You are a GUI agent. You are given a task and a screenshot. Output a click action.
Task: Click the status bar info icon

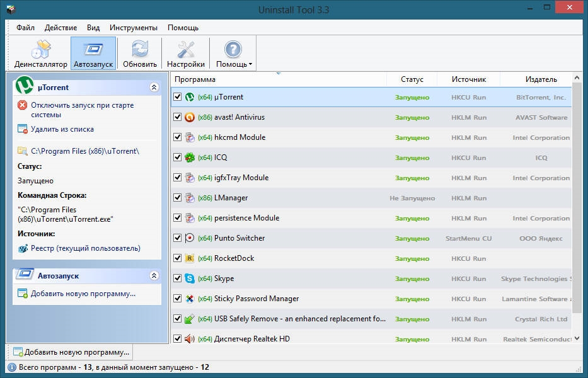pos(12,367)
